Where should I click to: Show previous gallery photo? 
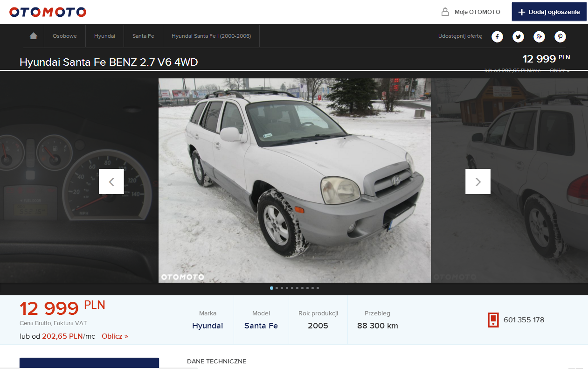111,181
